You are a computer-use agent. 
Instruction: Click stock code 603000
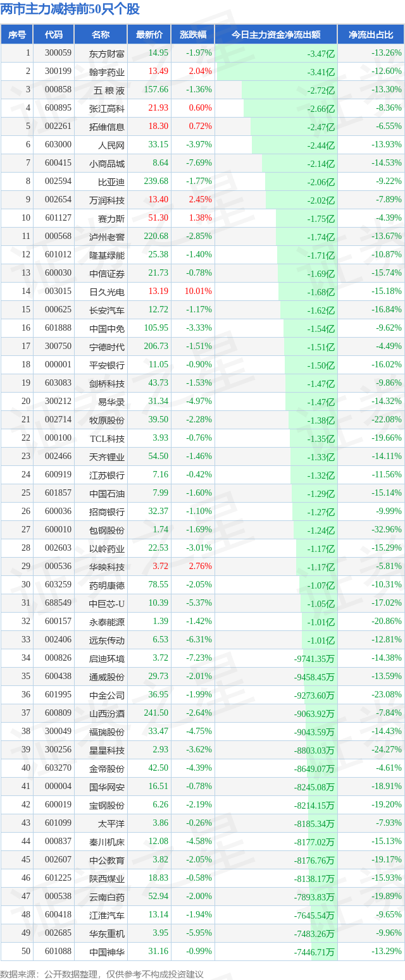58,145
